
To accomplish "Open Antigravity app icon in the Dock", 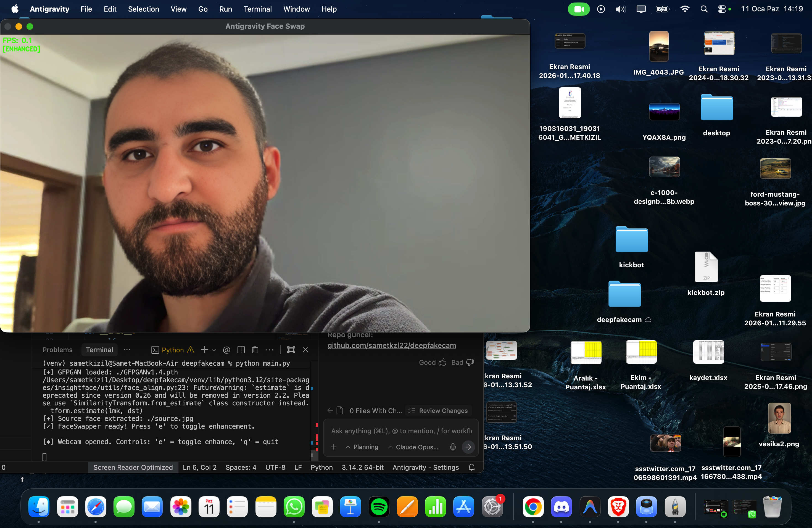I will 590,506.
